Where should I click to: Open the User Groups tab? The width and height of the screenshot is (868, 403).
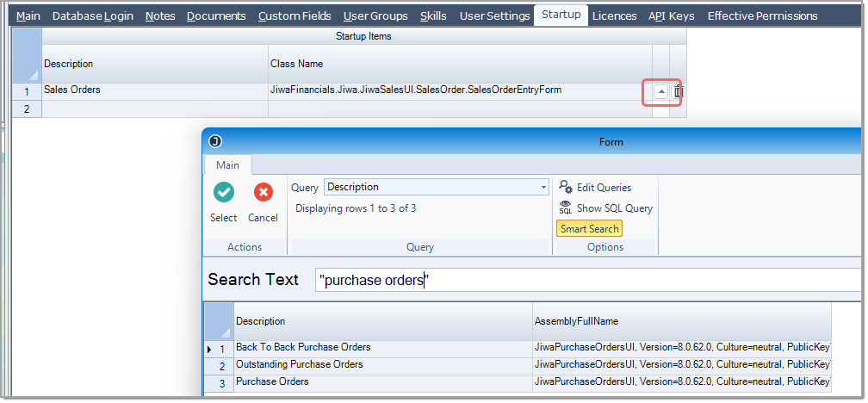pos(375,16)
